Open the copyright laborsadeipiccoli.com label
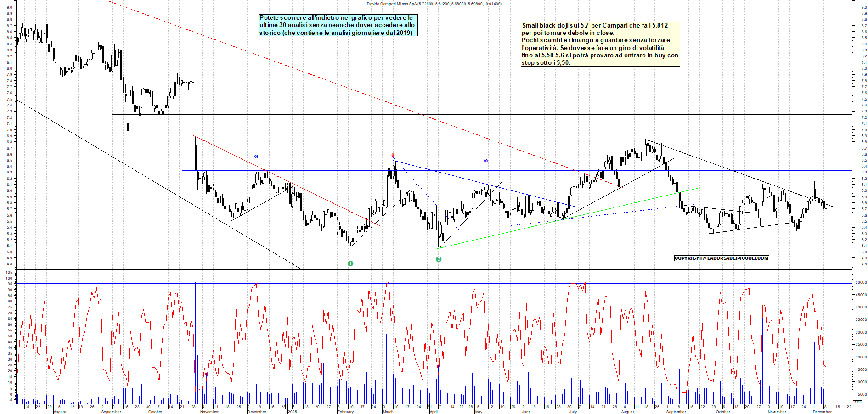The width and height of the screenshot is (868, 414). point(721,258)
